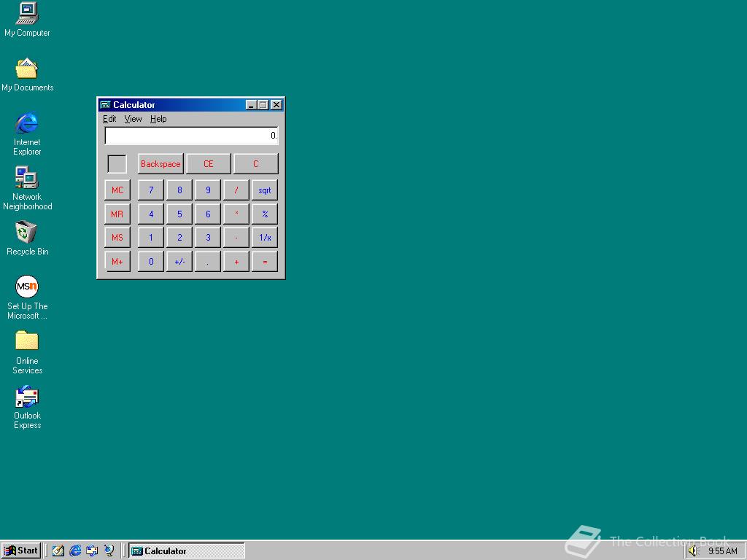Click the equals (=) button

tap(265, 262)
